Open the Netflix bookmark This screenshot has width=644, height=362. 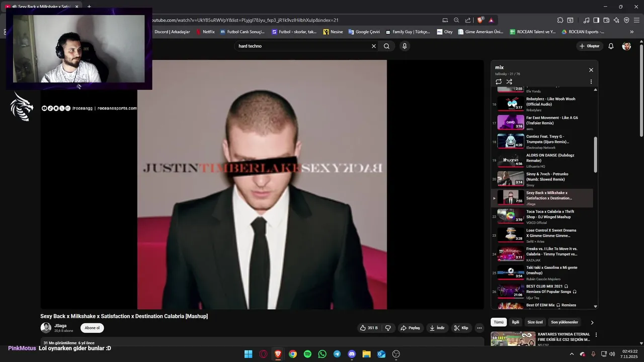[x=205, y=32]
